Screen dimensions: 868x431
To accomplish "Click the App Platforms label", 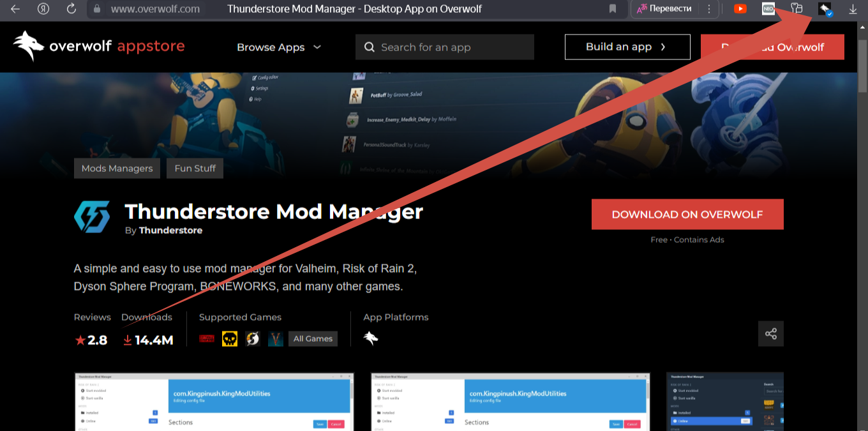I will pos(396,317).
